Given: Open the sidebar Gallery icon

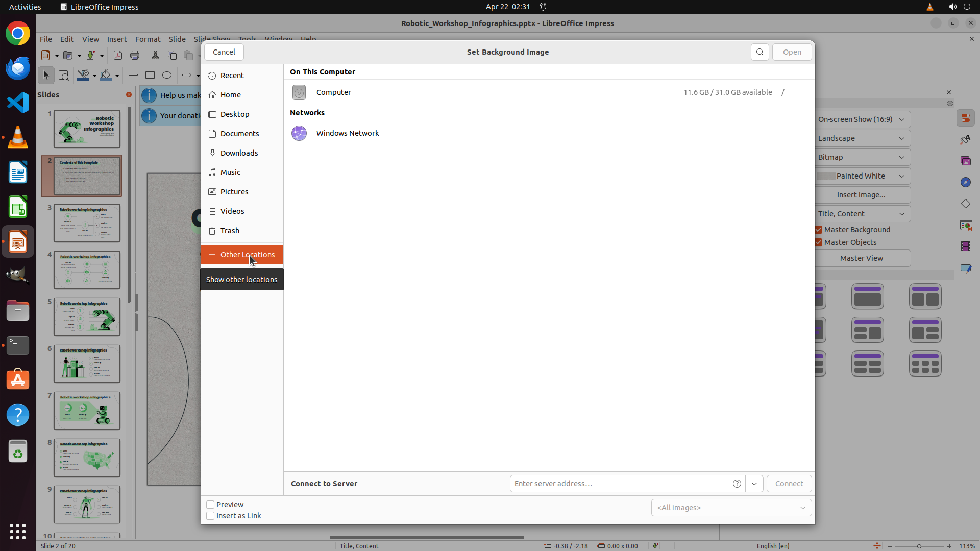Looking at the screenshot, I should (x=965, y=161).
